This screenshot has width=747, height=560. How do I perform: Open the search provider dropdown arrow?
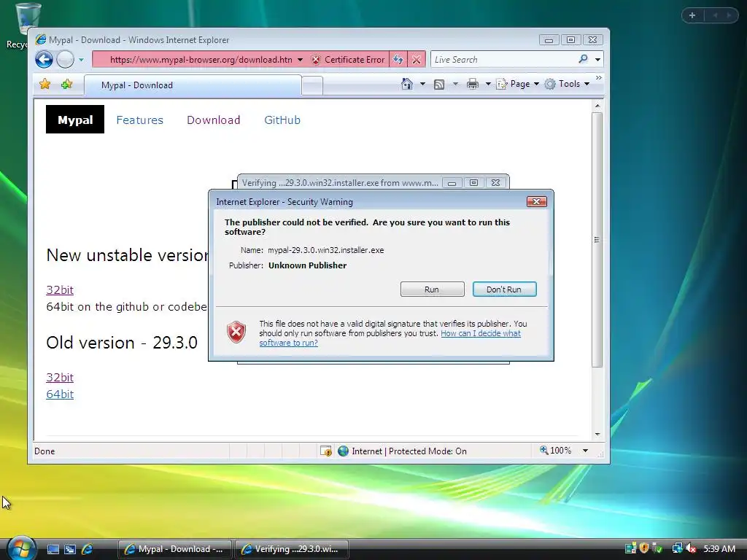(x=597, y=60)
